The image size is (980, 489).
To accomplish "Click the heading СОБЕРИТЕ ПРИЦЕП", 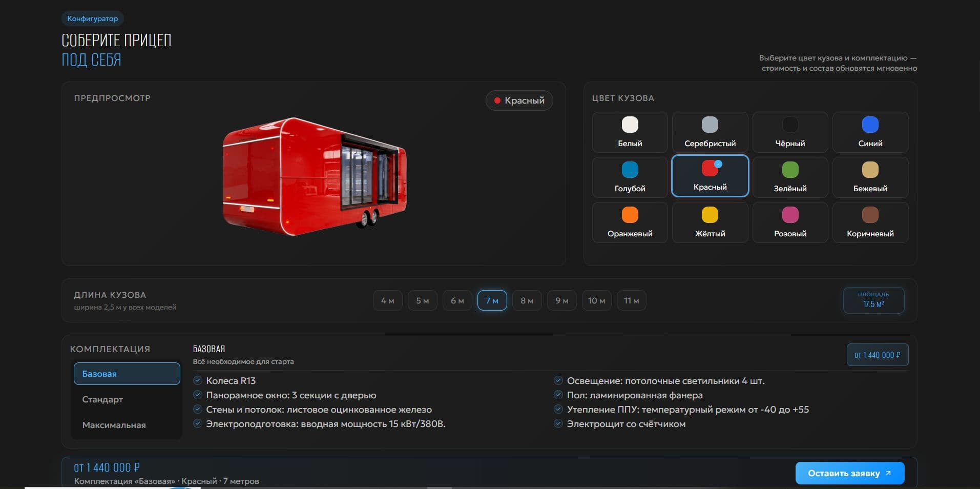I will [116, 40].
